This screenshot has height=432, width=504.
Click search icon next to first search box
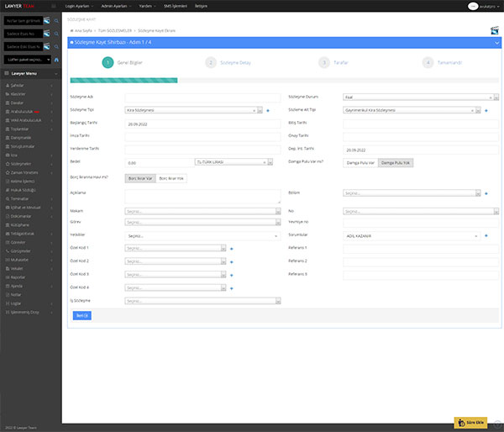(56, 21)
